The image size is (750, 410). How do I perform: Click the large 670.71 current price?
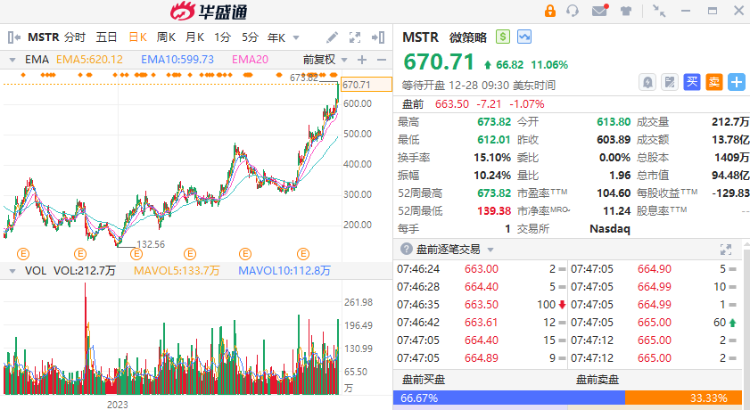click(x=439, y=62)
